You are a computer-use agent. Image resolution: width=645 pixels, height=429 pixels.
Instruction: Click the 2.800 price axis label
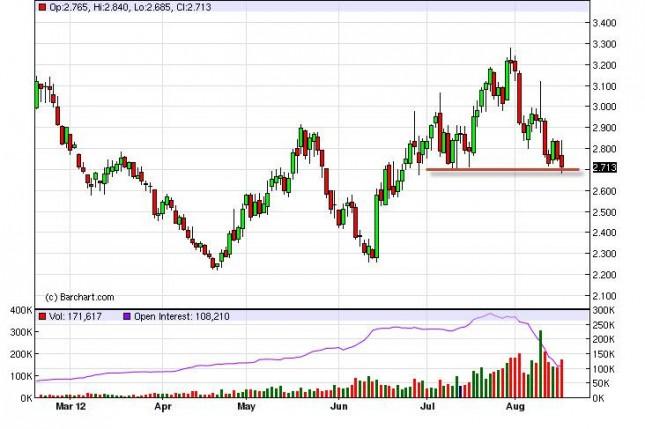(x=604, y=148)
